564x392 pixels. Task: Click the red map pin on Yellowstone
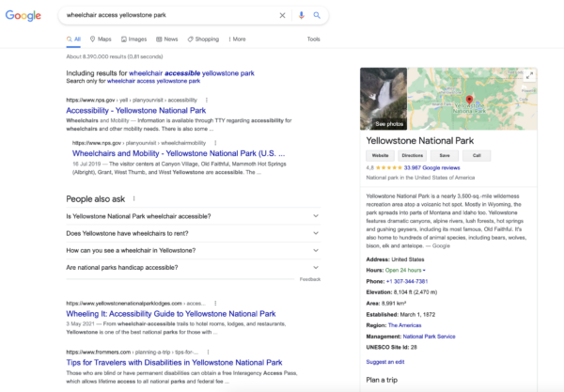(x=469, y=100)
